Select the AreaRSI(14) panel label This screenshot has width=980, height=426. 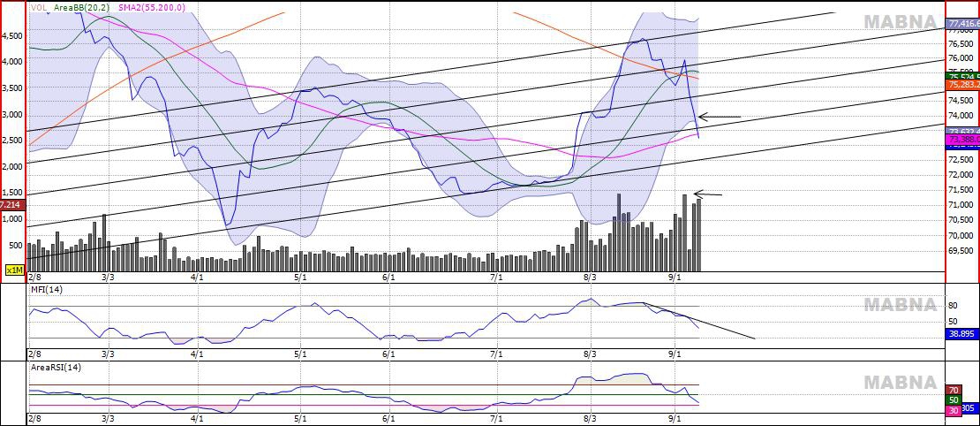pos(57,367)
